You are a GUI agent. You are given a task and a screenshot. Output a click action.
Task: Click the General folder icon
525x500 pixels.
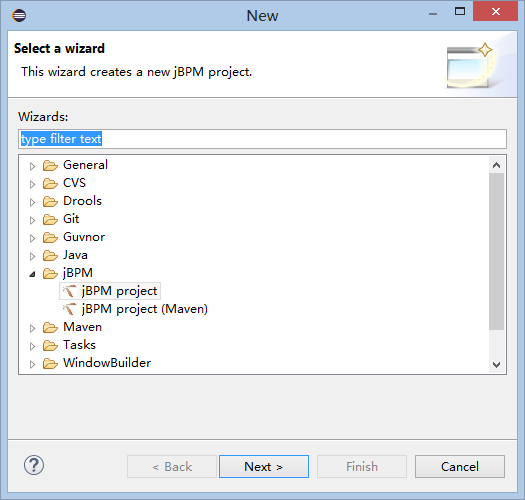(x=50, y=165)
